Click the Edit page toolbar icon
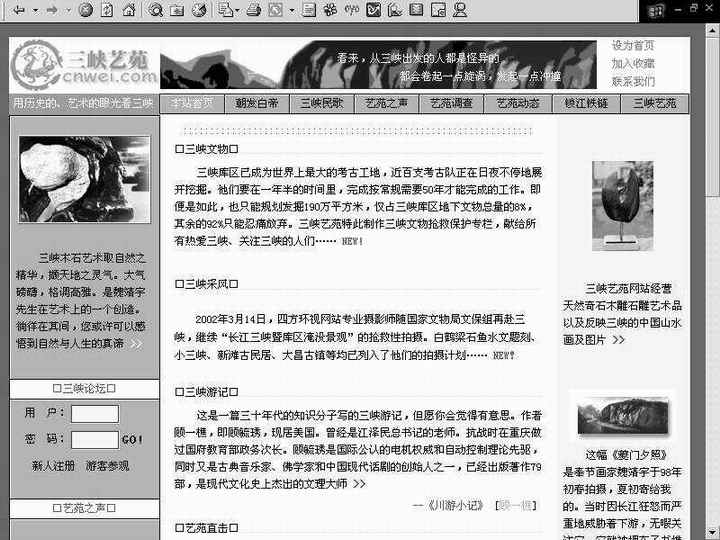 coord(276,10)
